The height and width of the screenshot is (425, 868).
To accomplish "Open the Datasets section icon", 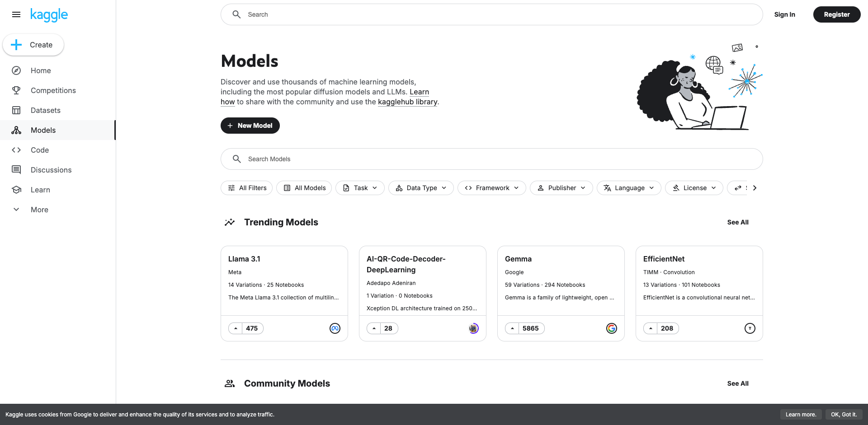I will (16, 110).
